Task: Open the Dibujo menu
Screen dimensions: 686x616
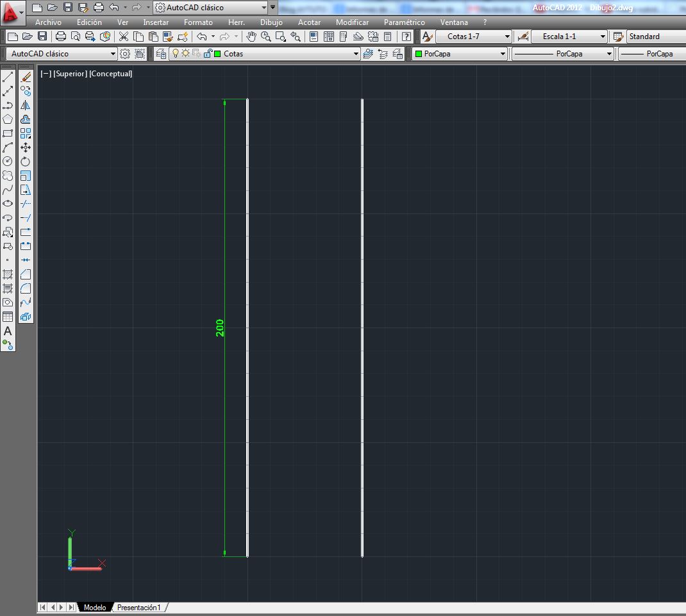Action: tap(271, 22)
